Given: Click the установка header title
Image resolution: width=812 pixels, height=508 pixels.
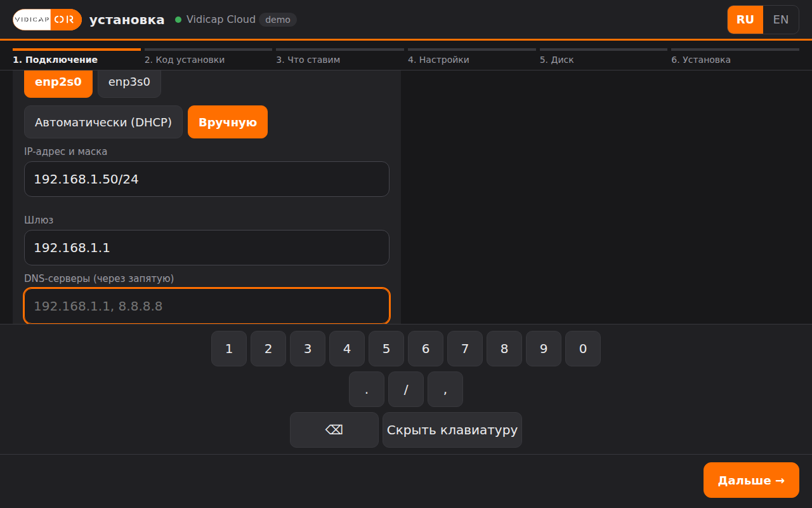Looking at the screenshot, I should click(x=127, y=20).
